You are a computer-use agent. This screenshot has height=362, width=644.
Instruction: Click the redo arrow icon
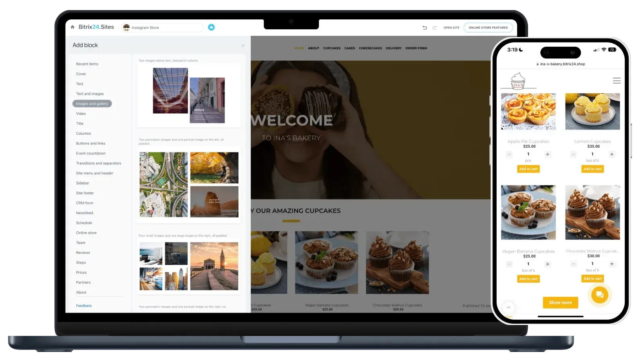435,28
